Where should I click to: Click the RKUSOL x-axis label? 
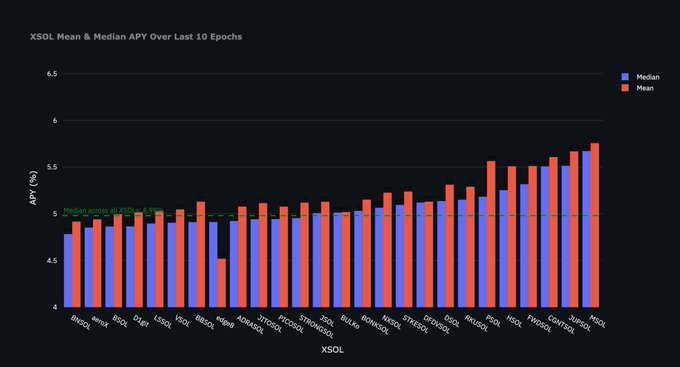[476, 324]
